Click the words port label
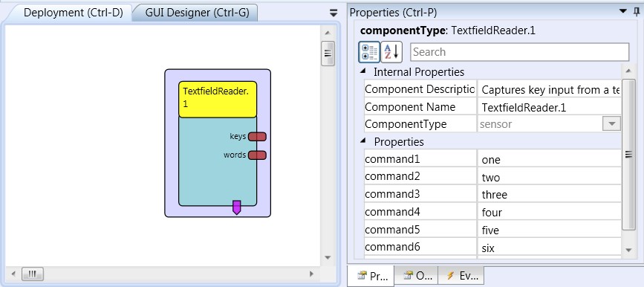Screen dimensions: 644x287 click(235, 155)
